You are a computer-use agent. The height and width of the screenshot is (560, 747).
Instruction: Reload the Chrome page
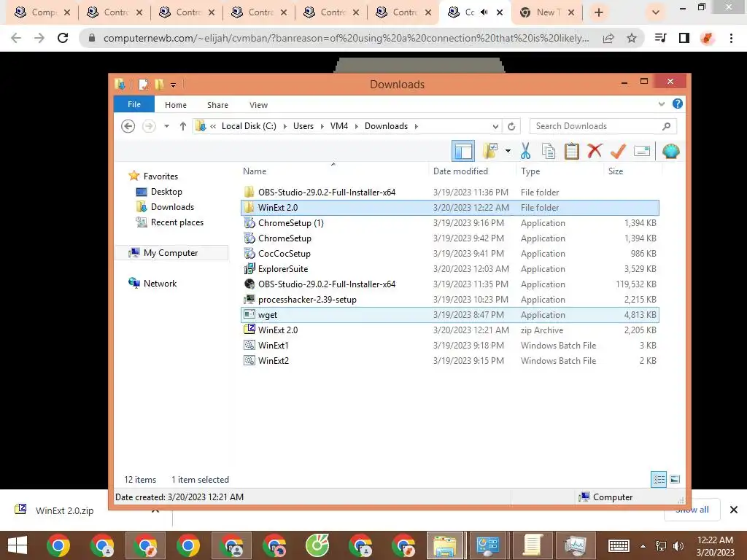pos(63,38)
